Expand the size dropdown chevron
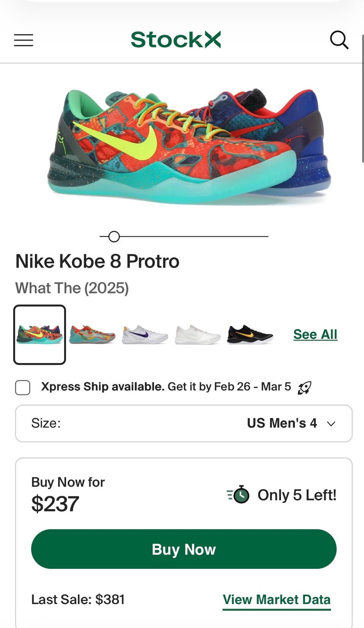Image resolution: width=364 pixels, height=628 pixels. coord(331,423)
